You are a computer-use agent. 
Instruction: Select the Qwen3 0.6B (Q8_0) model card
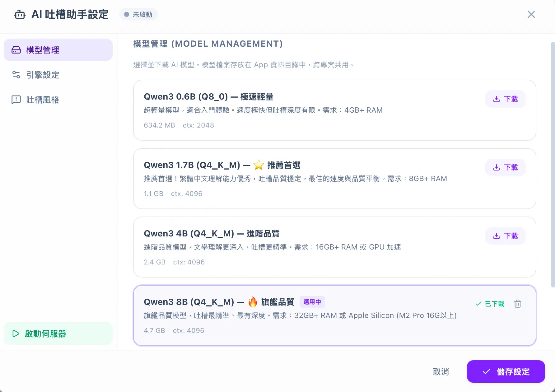coord(335,110)
